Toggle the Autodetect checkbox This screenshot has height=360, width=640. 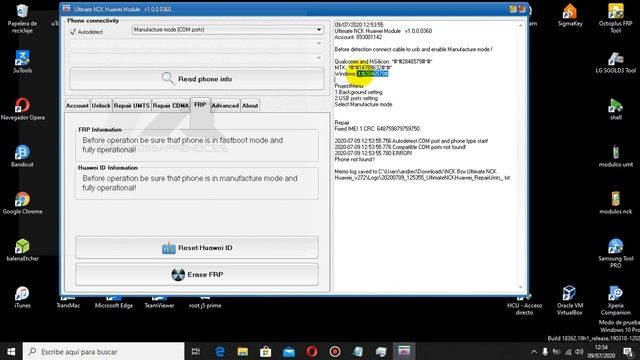[x=73, y=32]
